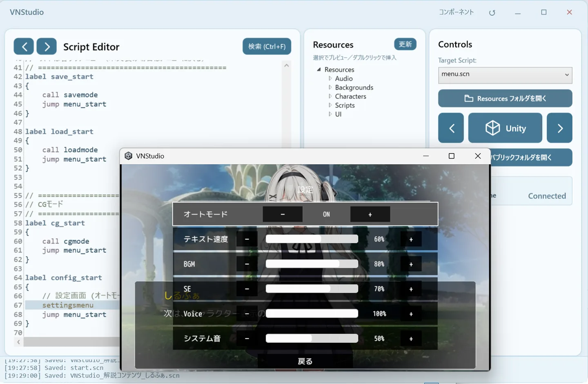Screen dimensions: 588x384
Task: Click the line 'call cgmode' in editor
Action: 65,241
